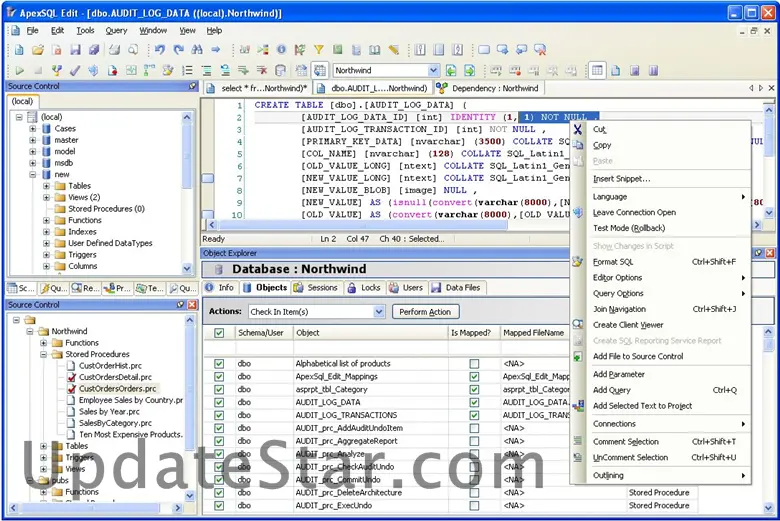This screenshot has width=780, height=521.
Task: Toggle Is Mapped checkbox for AUDIT_LOG_DATA
Action: pyautogui.click(x=474, y=403)
